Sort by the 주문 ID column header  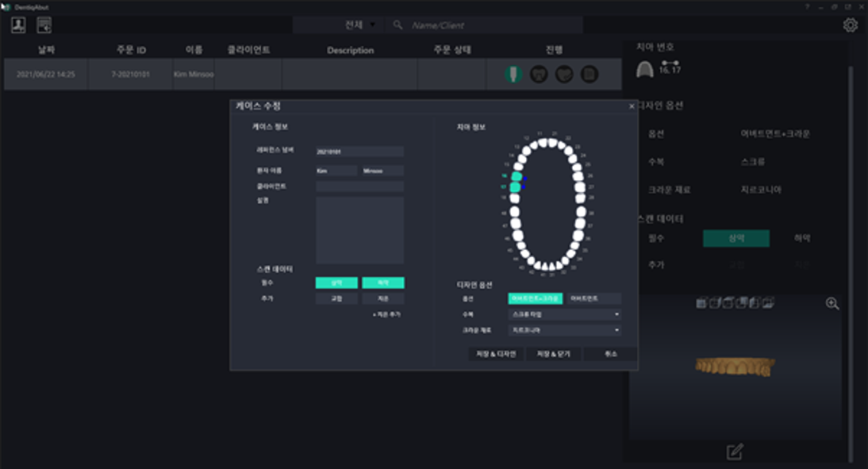click(x=131, y=50)
